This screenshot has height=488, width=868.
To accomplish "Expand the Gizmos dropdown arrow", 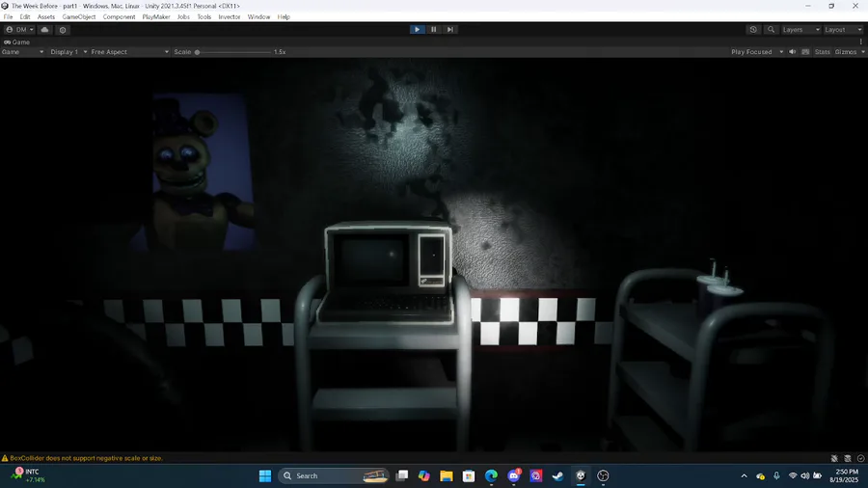I will [x=862, y=51].
